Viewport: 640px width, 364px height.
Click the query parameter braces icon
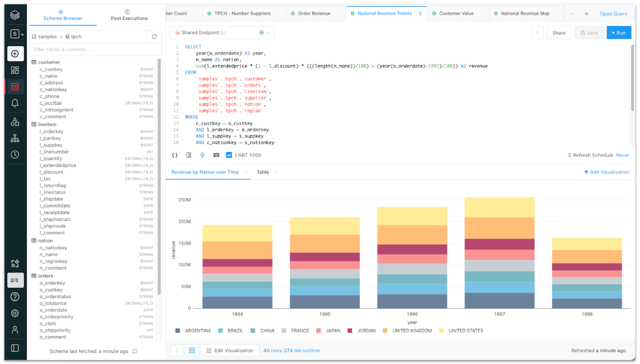[174, 155]
